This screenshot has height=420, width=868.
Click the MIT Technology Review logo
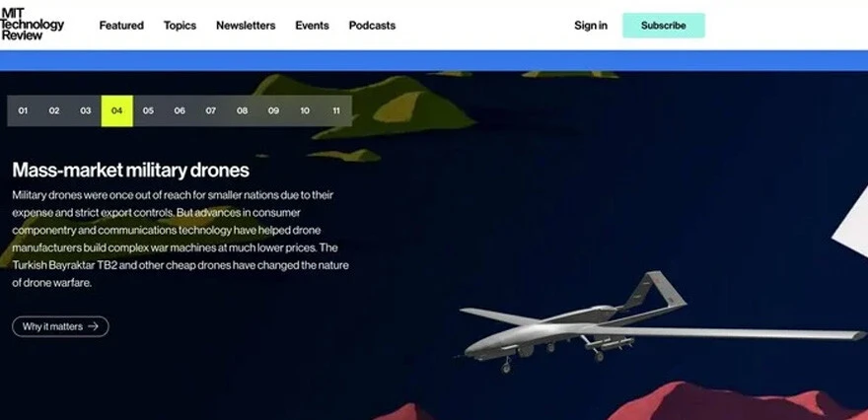point(33,25)
